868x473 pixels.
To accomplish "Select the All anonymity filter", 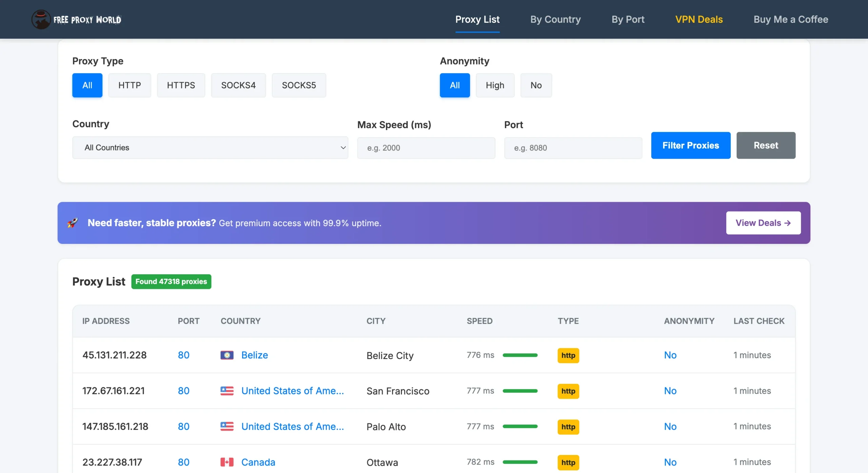I will click(455, 85).
